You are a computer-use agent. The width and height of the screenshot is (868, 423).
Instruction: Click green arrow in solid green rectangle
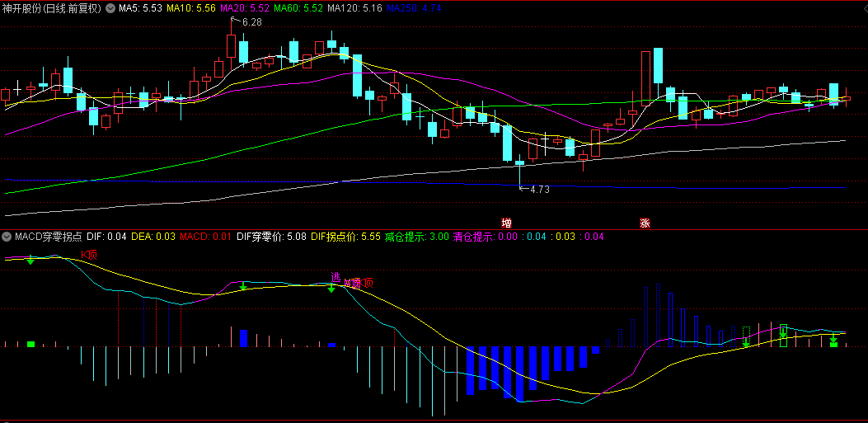pyautogui.click(x=783, y=333)
